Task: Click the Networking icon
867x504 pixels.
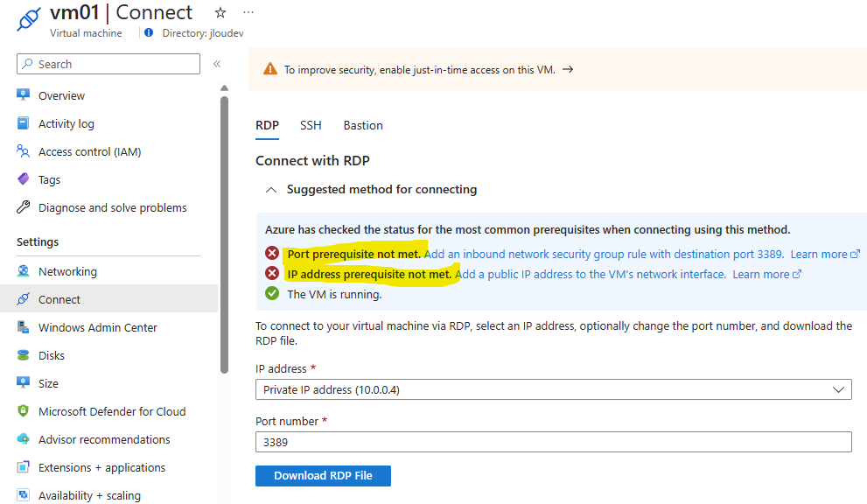Action: (x=24, y=271)
